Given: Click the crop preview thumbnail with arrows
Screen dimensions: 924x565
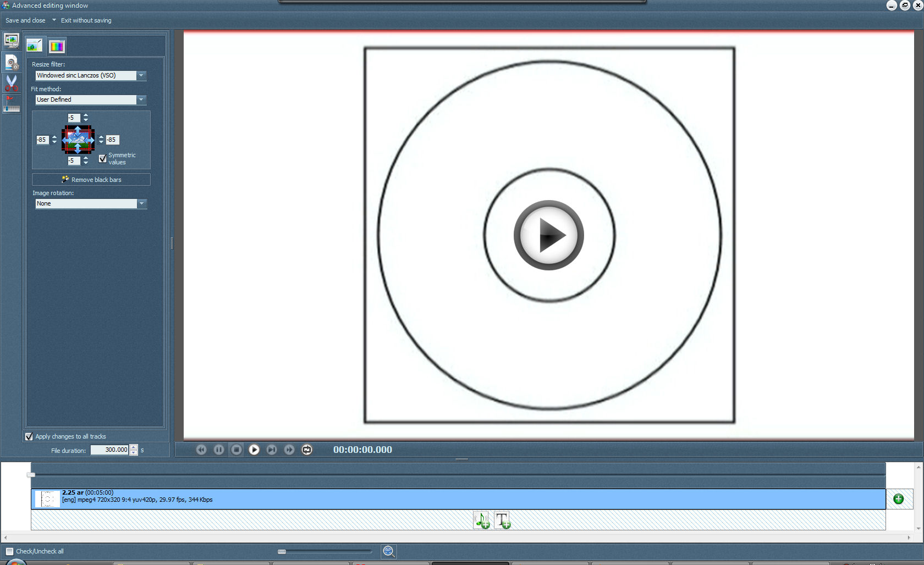Looking at the screenshot, I should (x=78, y=140).
